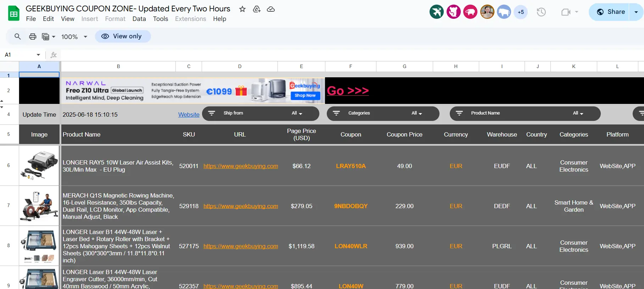Open the Data menu
The width and height of the screenshot is (644, 289).
tap(139, 19)
